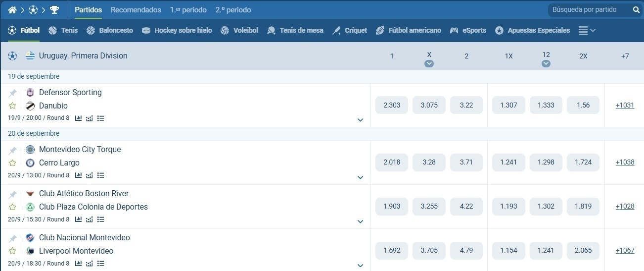Open the football breadcrumb icon

(33, 10)
